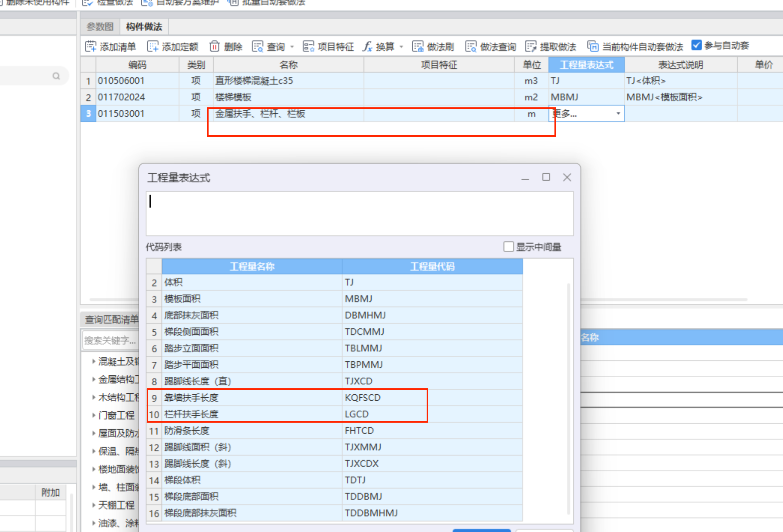Screen dimensions: 783x532
Task: Open the 换算 dropdown arrow
Action: 401,47
